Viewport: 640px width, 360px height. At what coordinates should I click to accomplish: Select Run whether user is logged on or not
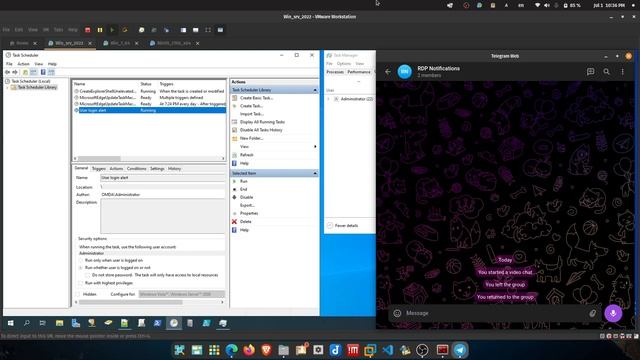pos(81,268)
